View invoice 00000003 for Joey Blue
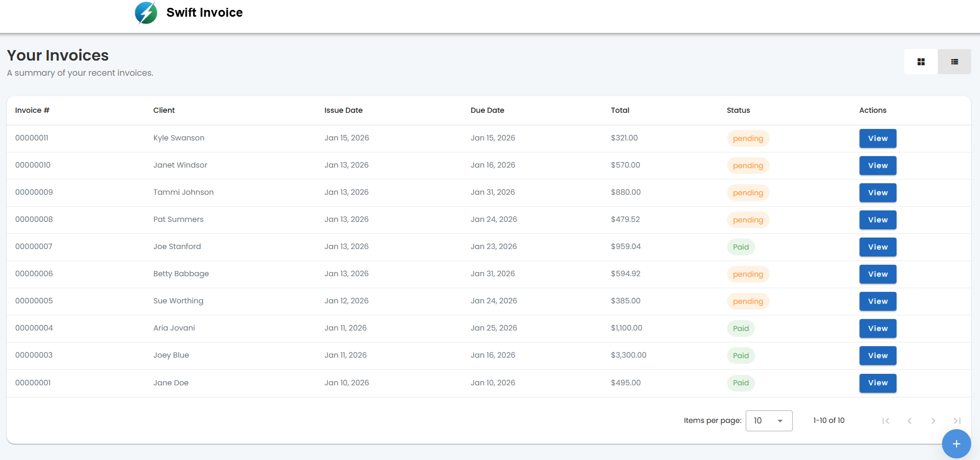Image resolution: width=980 pixels, height=460 pixels. point(878,356)
